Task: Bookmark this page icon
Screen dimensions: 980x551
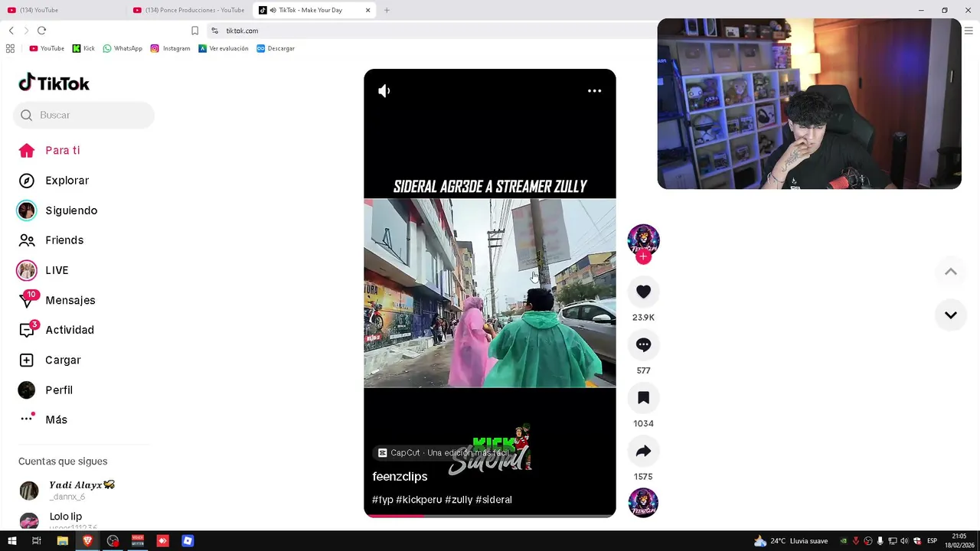Action: pos(194,31)
